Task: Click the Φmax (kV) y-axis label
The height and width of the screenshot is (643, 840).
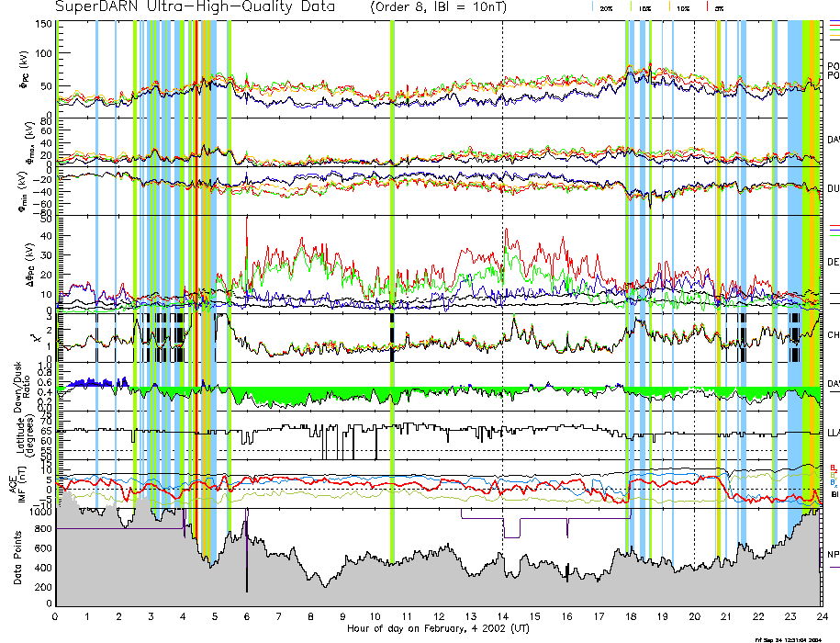Action: click(30, 142)
